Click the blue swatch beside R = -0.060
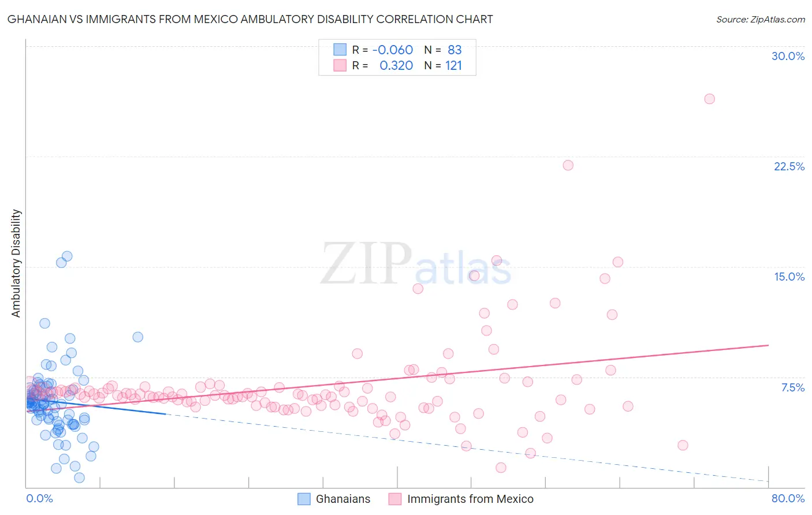Image resolution: width=812 pixels, height=515 pixels. click(x=340, y=50)
